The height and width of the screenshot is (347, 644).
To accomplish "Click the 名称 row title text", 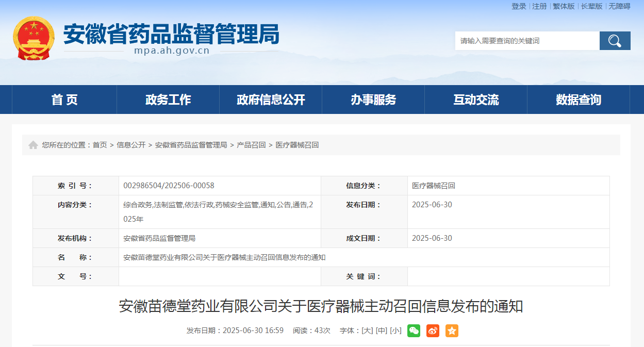I will coord(224,257).
